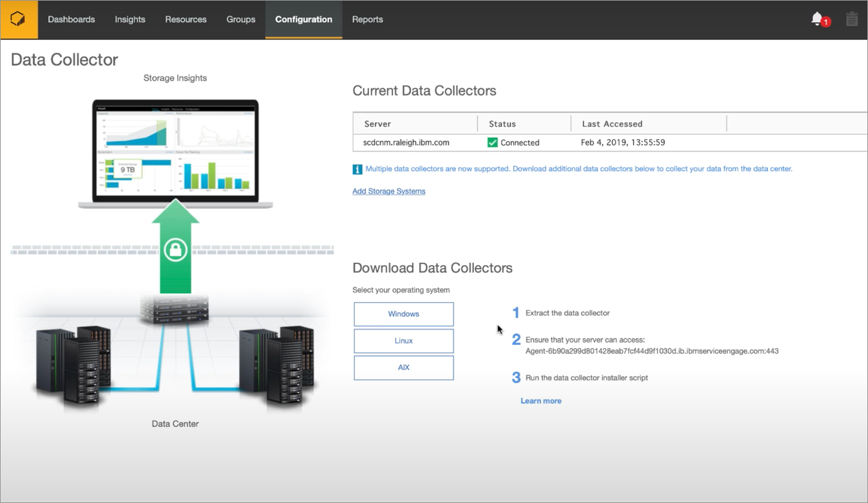Viewport: 868px width, 503px height.
Task: Click the Select your operating system label
Action: tap(401, 290)
